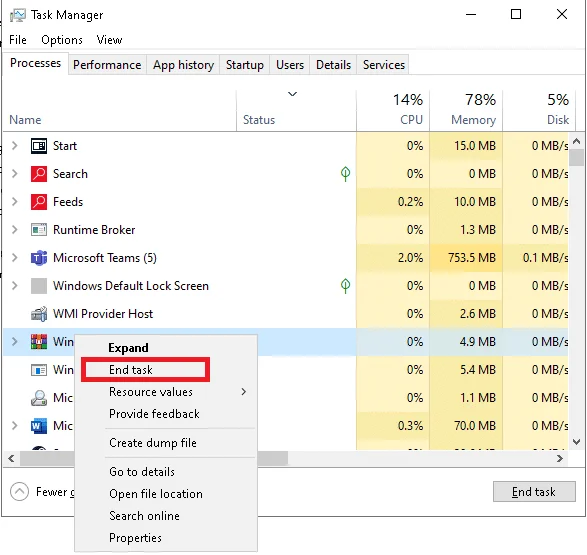Click the red Feeds process icon

[39, 202]
